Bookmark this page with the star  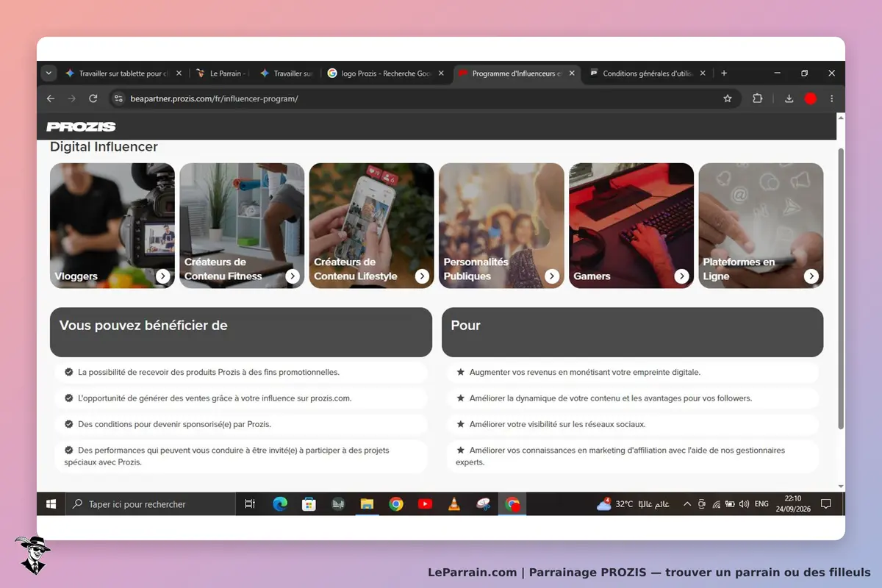pos(728,98)
